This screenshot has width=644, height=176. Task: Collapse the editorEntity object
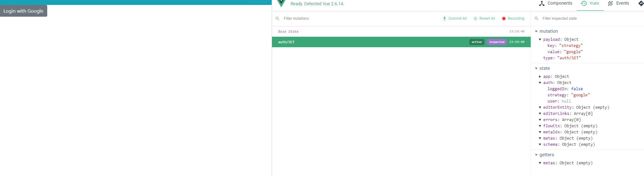[540, 107]
